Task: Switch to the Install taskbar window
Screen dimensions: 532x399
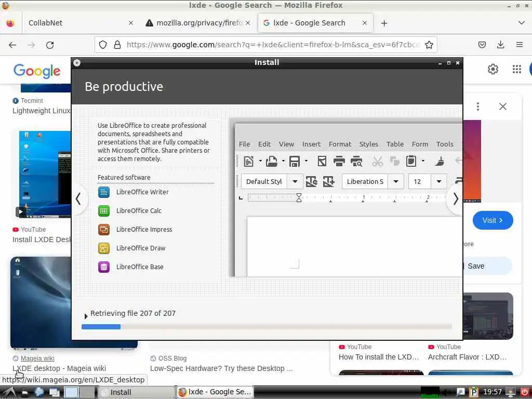Action: coord(137,392)
